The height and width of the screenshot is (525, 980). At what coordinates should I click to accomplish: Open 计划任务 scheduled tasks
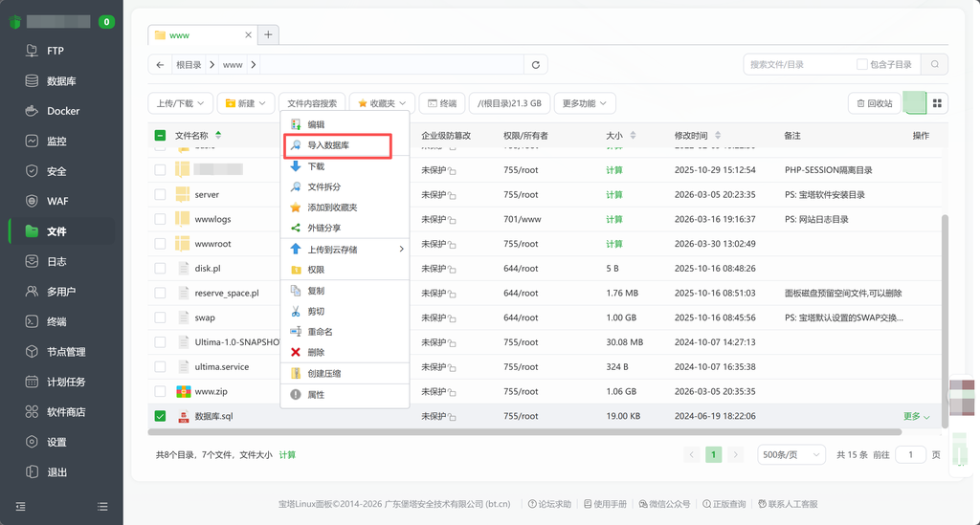(66, 382)
